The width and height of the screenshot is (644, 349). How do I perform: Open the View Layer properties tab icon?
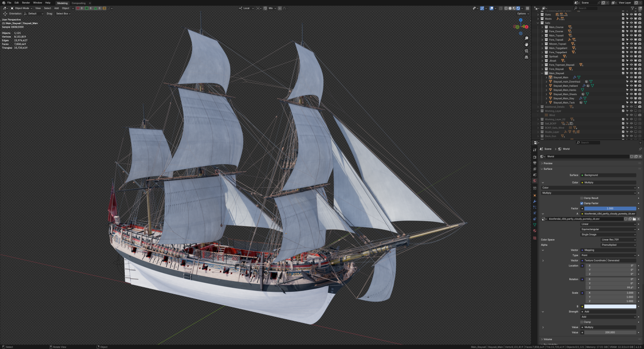point(534,169)
